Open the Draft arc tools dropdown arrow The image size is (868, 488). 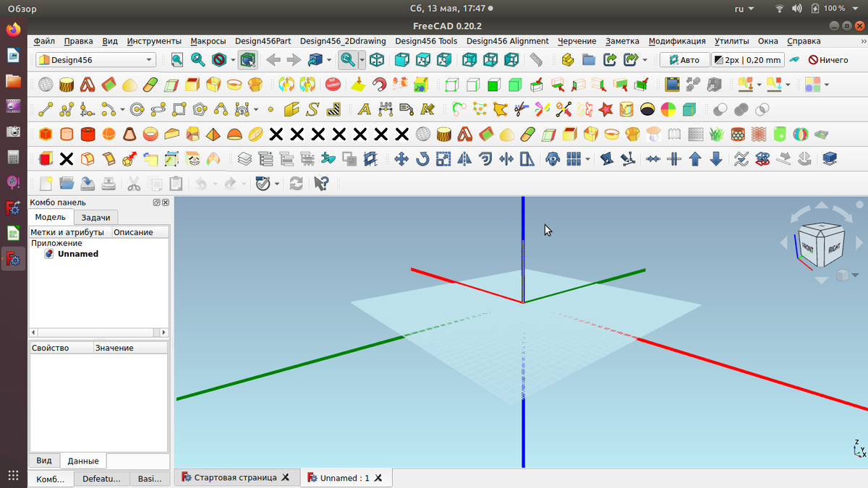coord(122,110)
